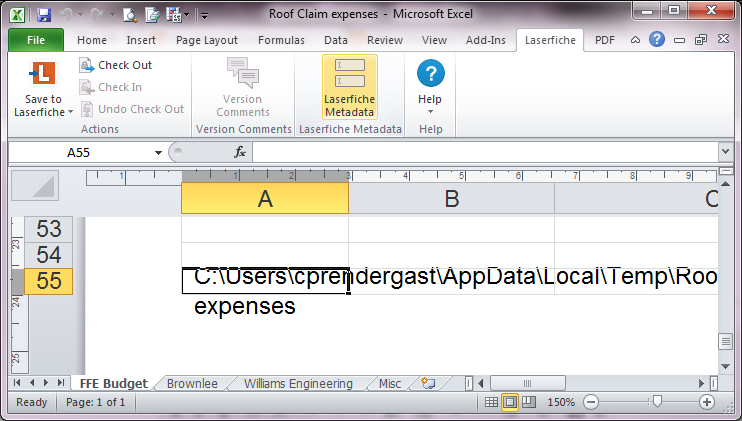Image resolution: width=742 pixels, height=421 pixels.
Task: Open Version Comments
Action: (x=243, y=87)
